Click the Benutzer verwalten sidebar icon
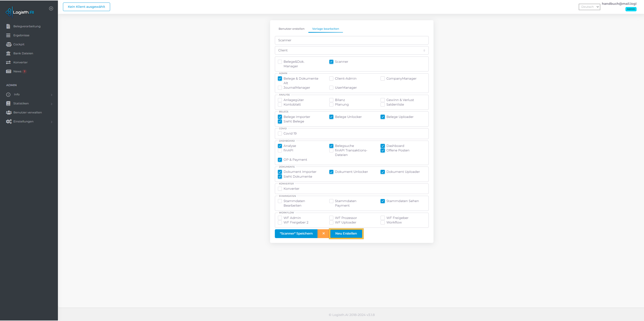 8,112
